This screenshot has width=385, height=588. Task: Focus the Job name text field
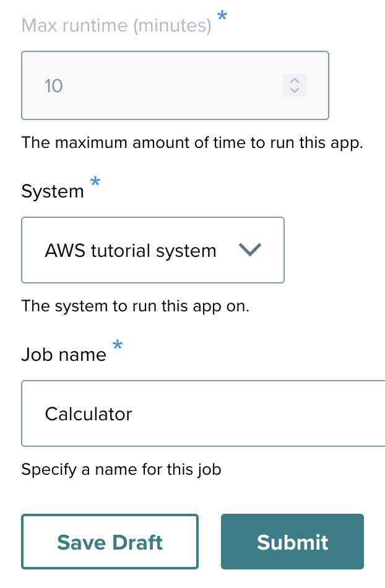coord(204,413)
